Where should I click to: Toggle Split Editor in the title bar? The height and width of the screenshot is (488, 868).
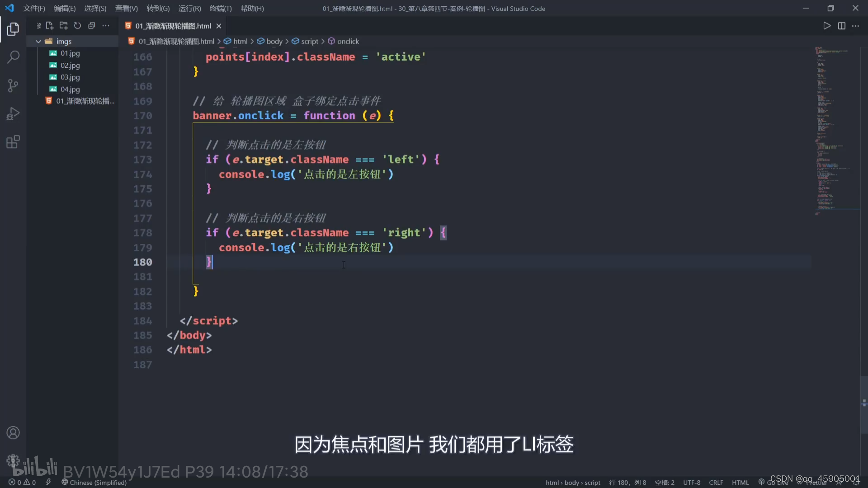point(842,26)
